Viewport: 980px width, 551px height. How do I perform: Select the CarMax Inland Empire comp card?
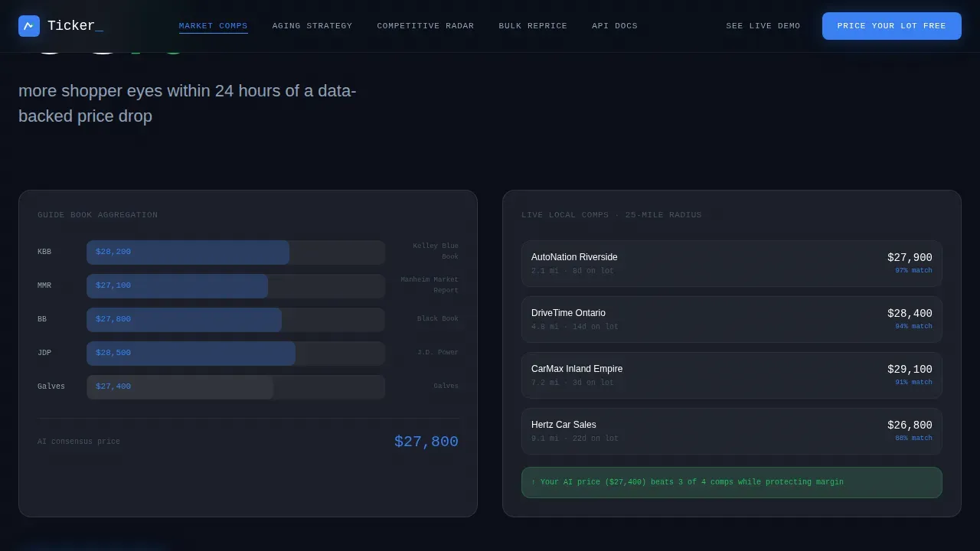[x=732, y=376]
